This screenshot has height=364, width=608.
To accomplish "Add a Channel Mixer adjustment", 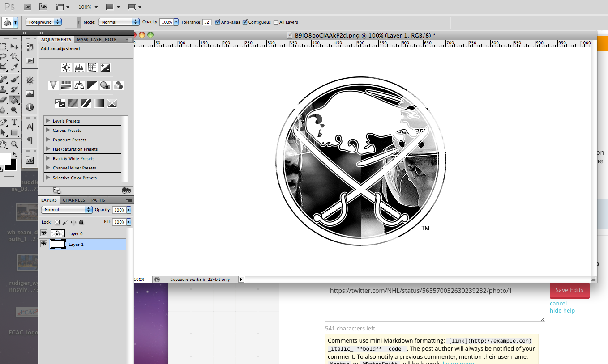I will pos(118,85).
